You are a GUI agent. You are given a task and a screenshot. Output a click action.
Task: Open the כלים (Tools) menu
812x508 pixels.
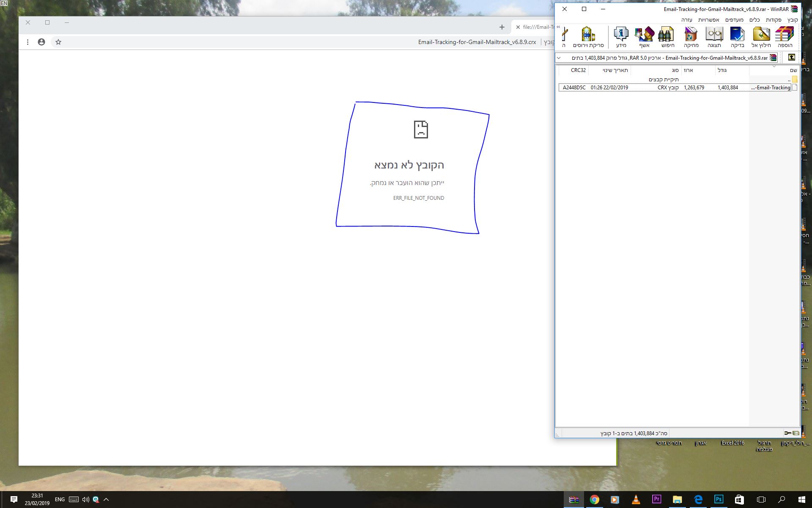754,20
